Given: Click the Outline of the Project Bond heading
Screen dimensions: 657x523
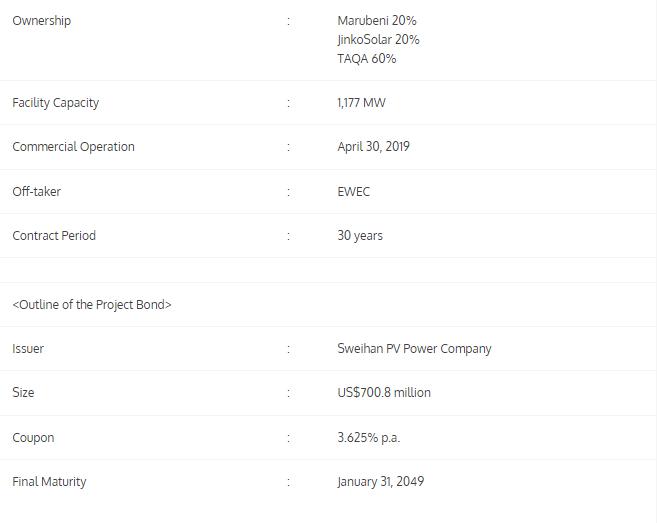Looking at the screenshot, I should pos(92,305).
